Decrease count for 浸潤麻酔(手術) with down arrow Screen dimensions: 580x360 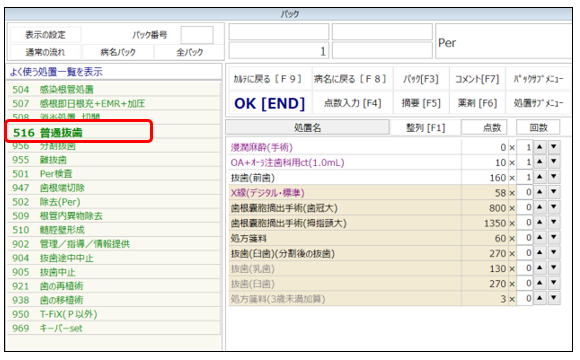(x=554, y=147)
